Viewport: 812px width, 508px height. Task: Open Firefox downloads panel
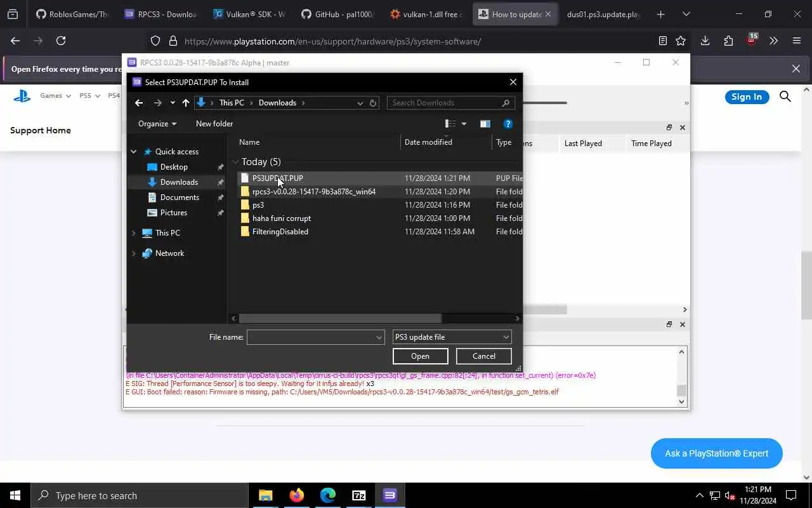pyautogui.click(x=705, y=41)
